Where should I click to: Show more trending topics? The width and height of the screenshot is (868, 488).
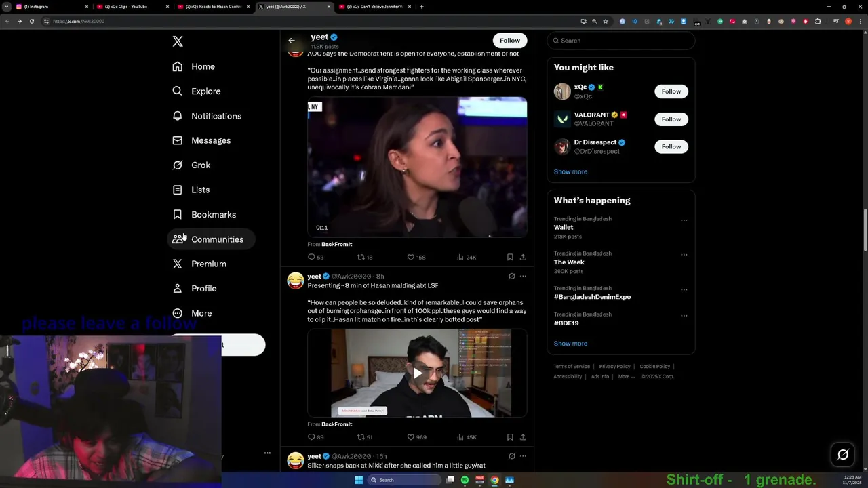pyautogui.click(x=570, y=343)
